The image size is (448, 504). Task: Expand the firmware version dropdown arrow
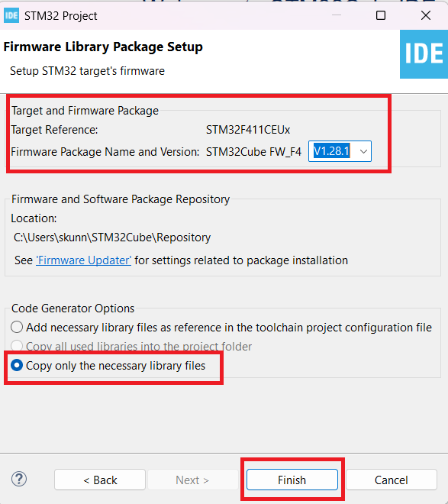coord(363,151)
